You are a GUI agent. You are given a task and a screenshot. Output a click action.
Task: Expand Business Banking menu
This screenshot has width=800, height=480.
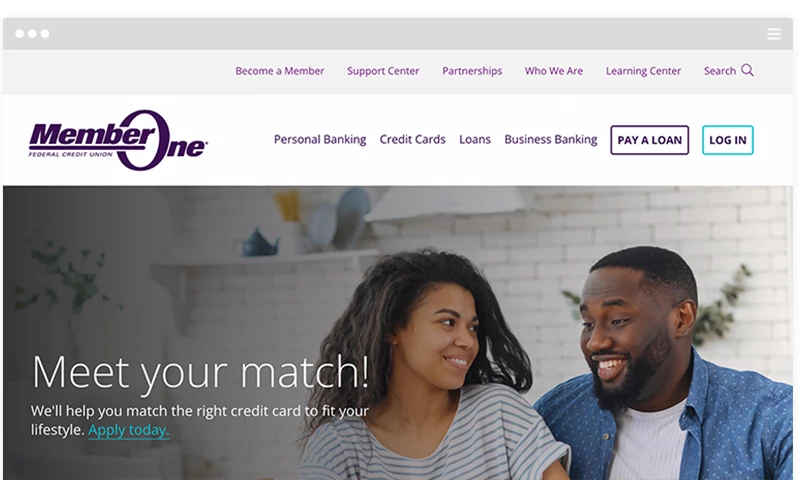(551, 139)
